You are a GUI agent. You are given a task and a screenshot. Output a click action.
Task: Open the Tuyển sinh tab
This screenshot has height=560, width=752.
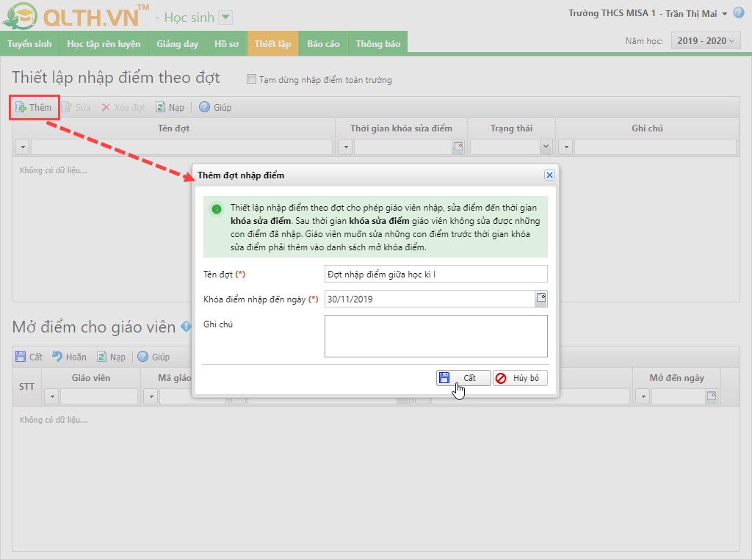pyautogui.click(x=29, y=43)
